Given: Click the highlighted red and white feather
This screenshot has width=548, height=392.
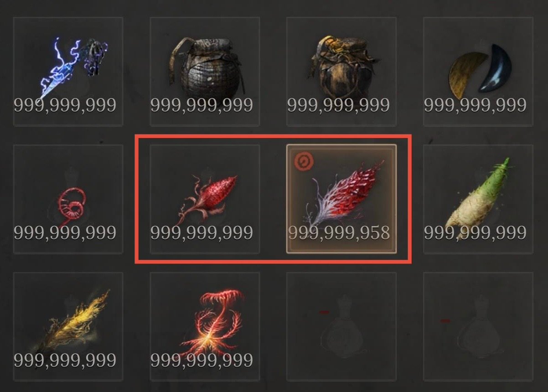Looking at the screenshot, I should click(341, 199).
